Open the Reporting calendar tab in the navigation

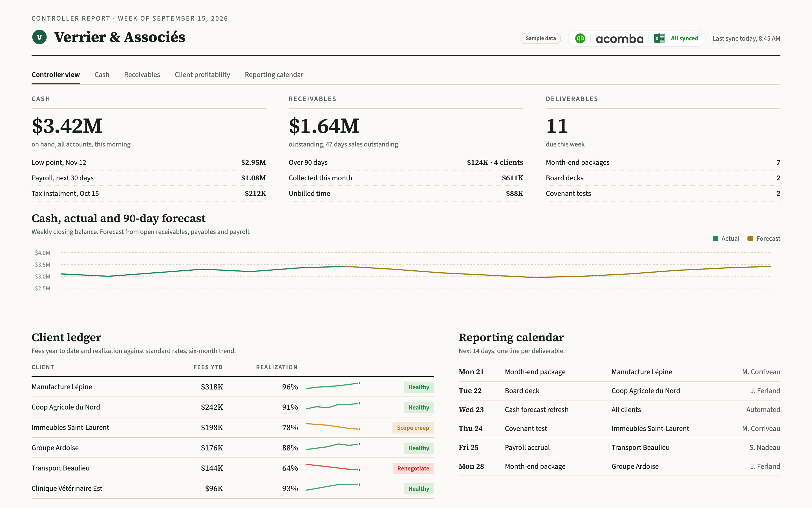point(274,75)
